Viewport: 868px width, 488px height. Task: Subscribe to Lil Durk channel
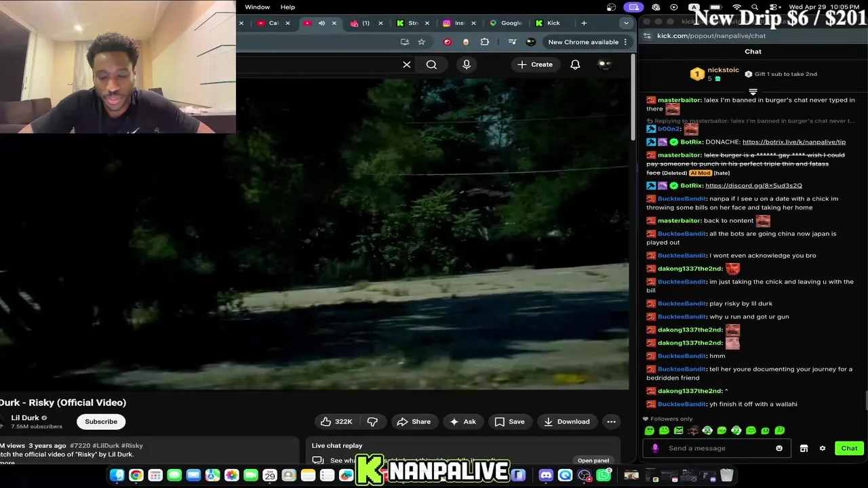(x=101, y=422)
